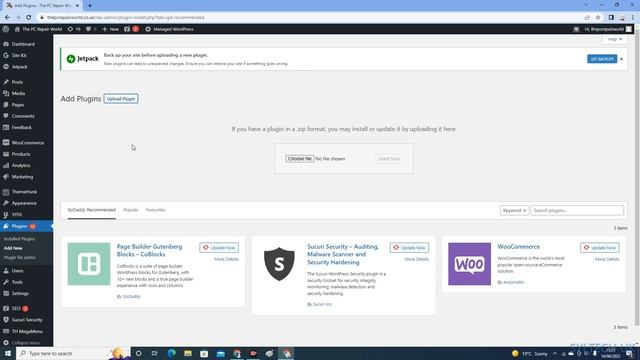640x360 pixels.
Task: Open File Explorer from the taskbar
Action: 188,353
